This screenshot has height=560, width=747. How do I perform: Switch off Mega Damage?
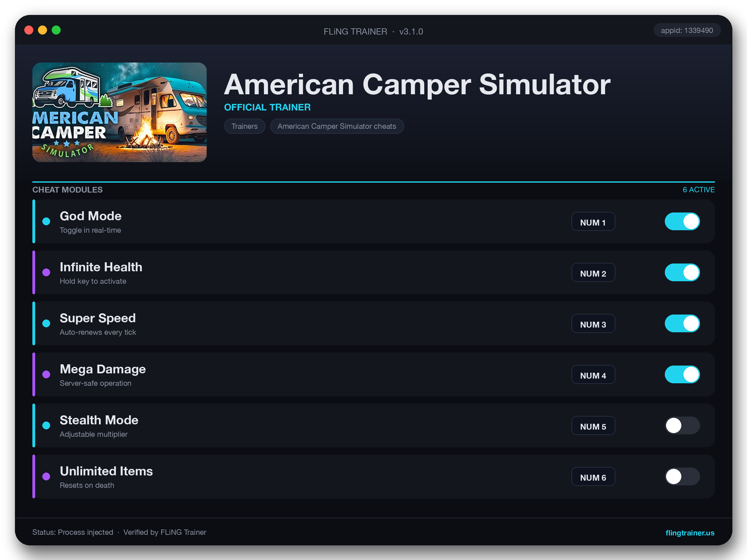point(682,374)
